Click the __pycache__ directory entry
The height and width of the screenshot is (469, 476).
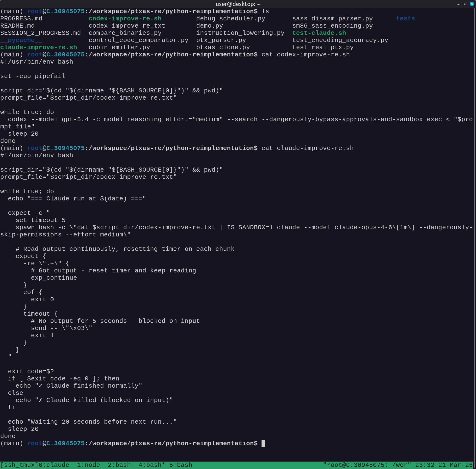coord(21,40)
